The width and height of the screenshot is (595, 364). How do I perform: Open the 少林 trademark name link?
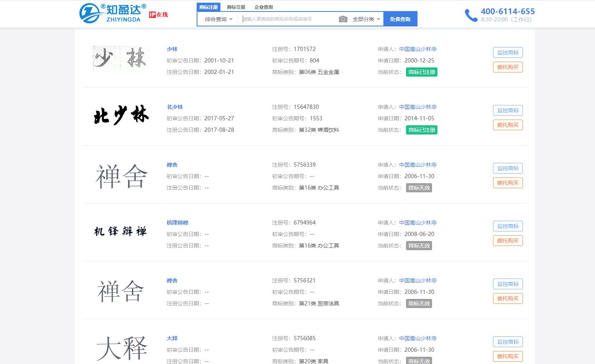pyautogui.click(x=172, y=49)
